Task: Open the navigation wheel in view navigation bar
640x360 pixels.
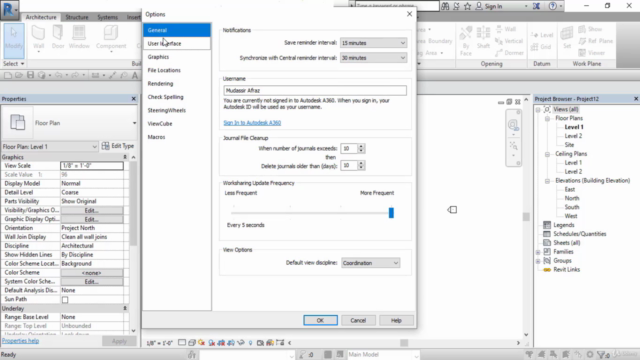Action: pos(513,124)
